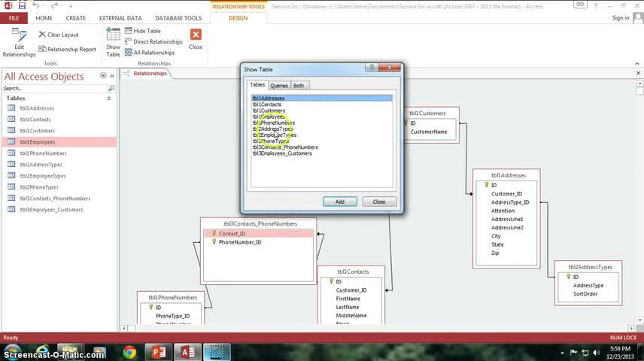Click LastName field in tbl1Contacts
This screenshot has width=644, height=361.
[x=348, y=307]
